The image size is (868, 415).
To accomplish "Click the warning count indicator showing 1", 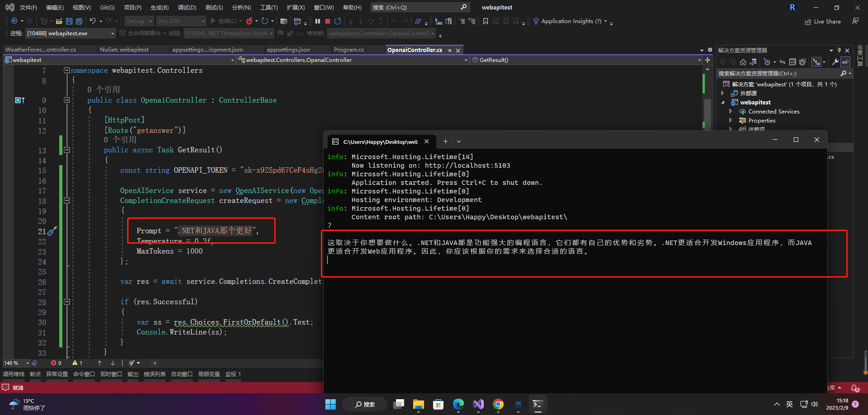I will click(x=77, y=363).
